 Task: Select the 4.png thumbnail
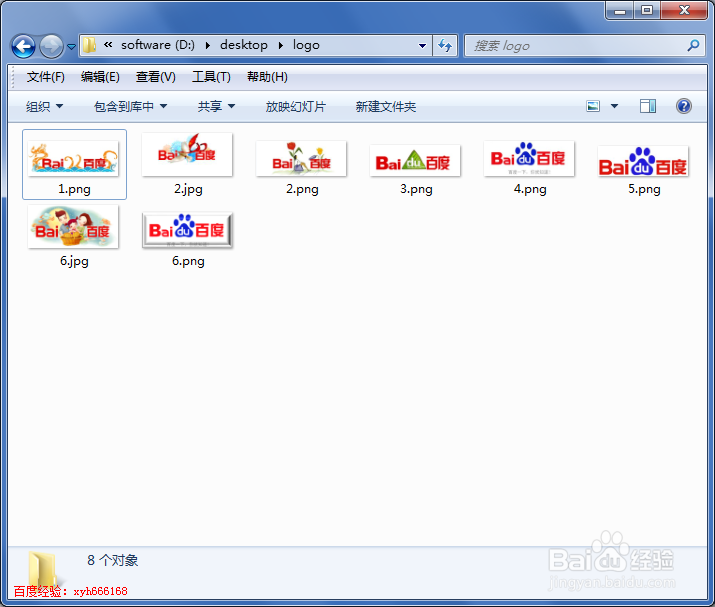[529, 158]
